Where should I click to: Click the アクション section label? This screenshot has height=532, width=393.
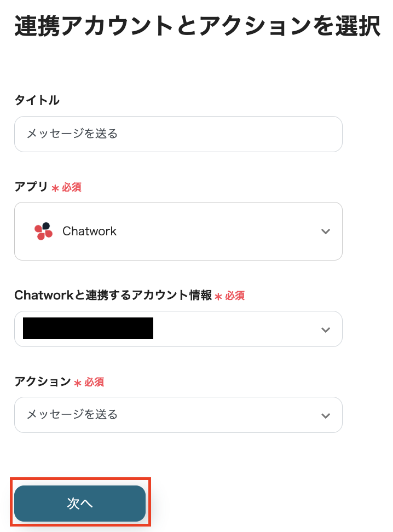pyautogui.click(x=42, y=383)
